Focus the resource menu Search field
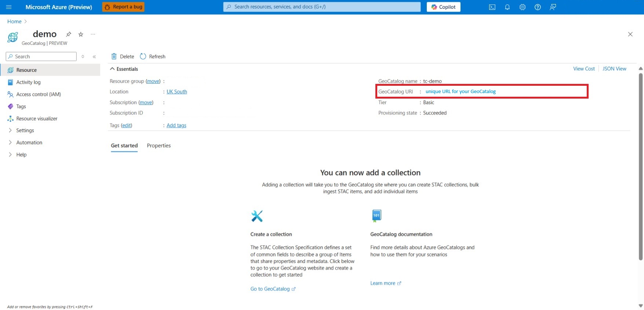644x310 pixels. [41, 56]
